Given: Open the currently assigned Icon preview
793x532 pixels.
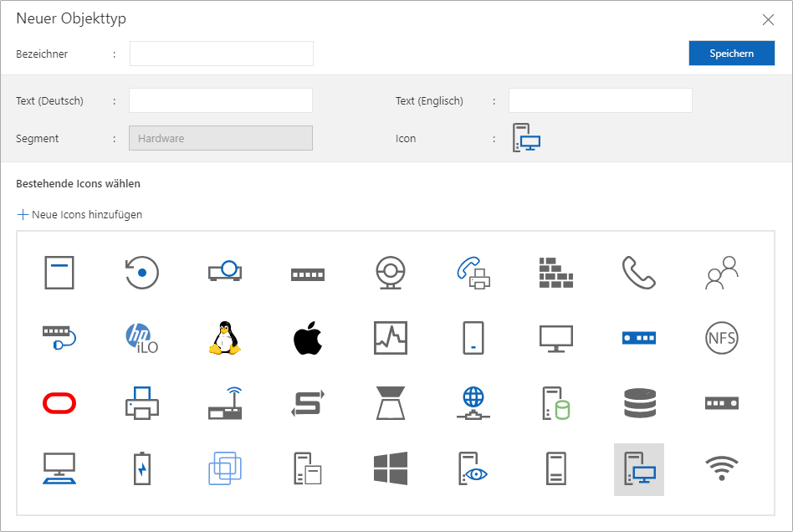Looking at the screenshot, I should coord(525,137).
